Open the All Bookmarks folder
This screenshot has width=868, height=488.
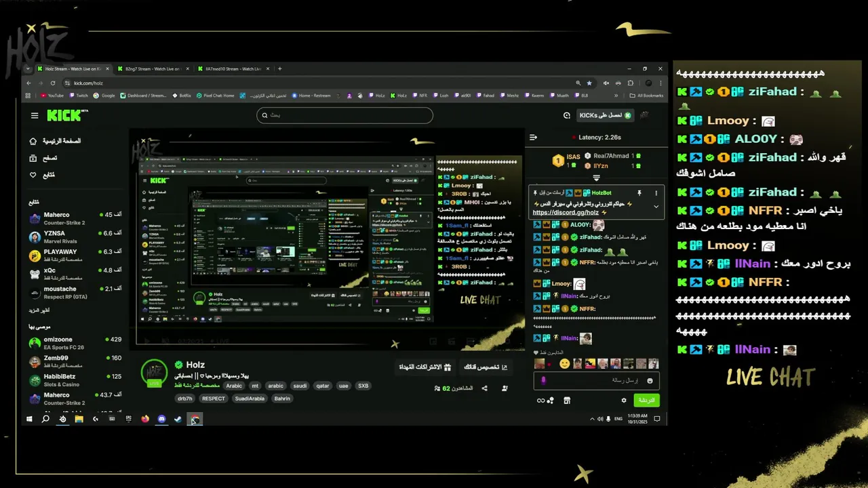(x=646, y=96)
